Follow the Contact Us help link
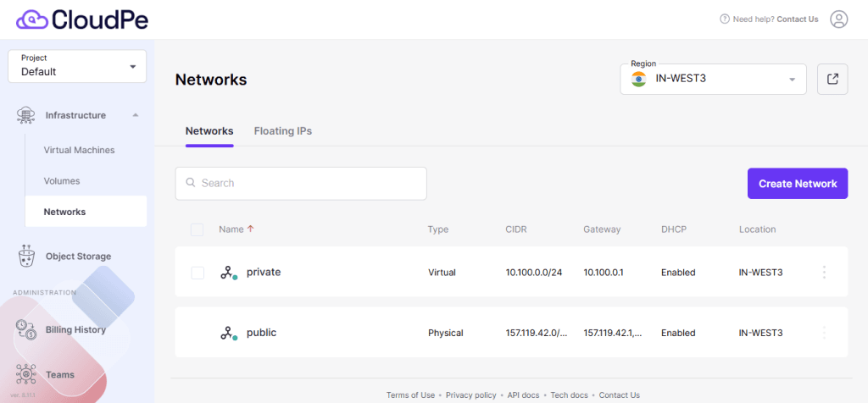868x403 pixels. (x=798, y=19)
